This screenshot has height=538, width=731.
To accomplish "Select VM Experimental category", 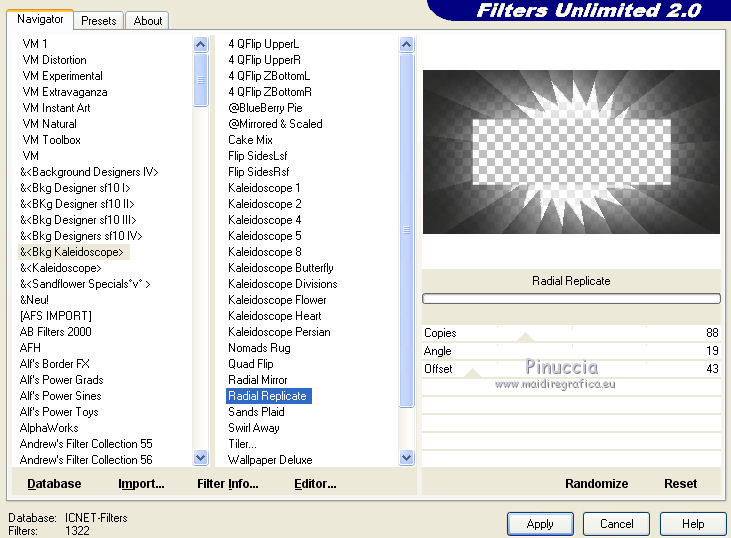I will (62, 76).
